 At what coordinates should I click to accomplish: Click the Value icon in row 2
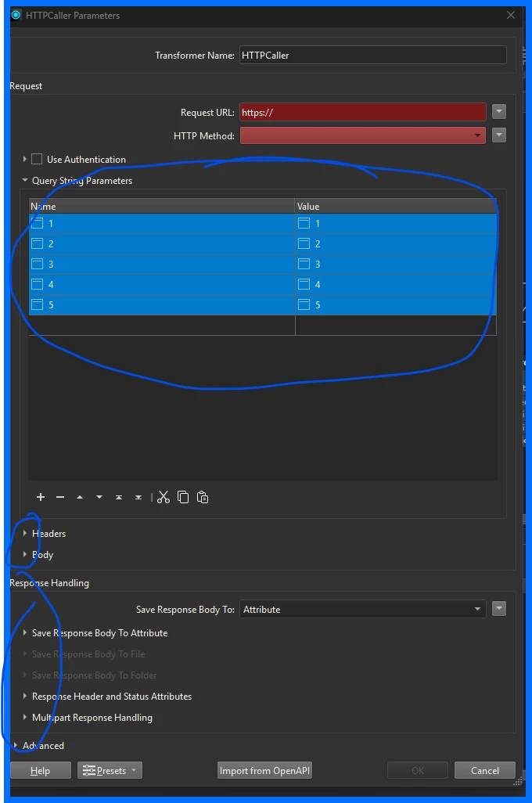click(304, 243)
